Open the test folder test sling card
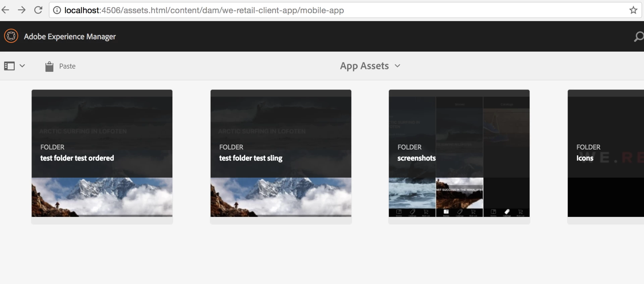 281,157
